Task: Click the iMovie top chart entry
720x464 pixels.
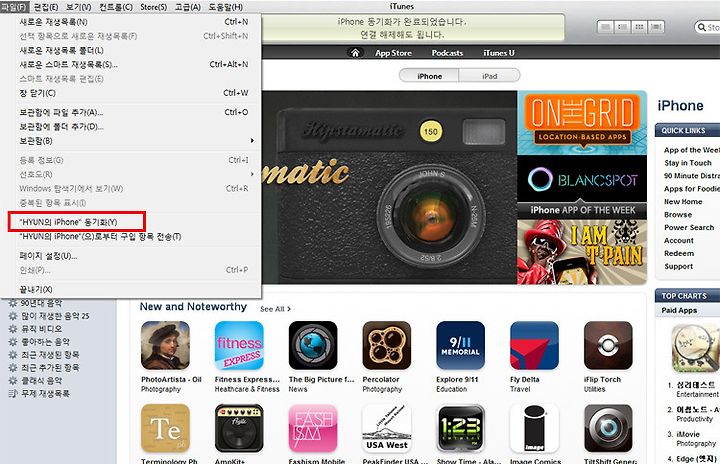Action: [688, 434]
